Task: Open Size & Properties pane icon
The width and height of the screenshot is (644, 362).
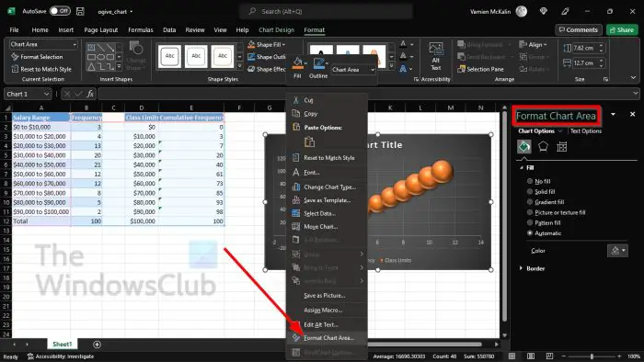Action: (562, 147)
